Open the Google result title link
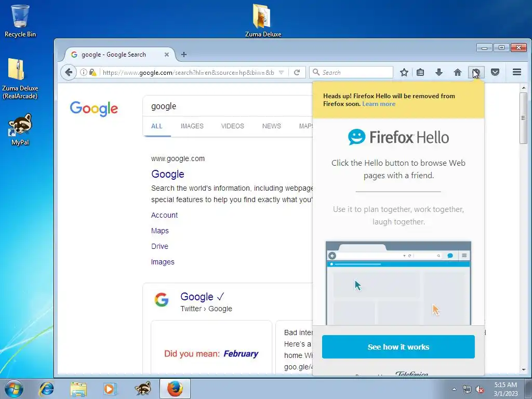532x399 pixels. [x=168, y=174]
